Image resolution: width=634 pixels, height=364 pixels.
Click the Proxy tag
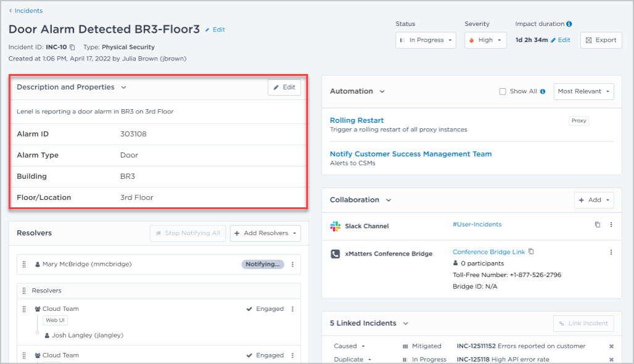(x=578, y=121)
